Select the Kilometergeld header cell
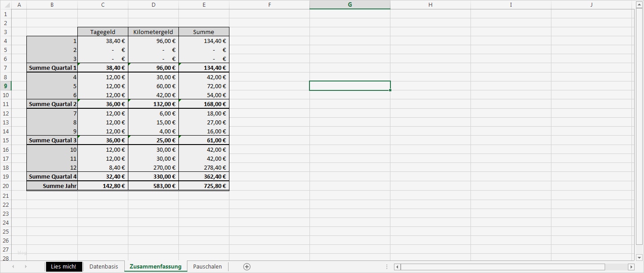Screen dimensions: 644x273 pos(153,32)
